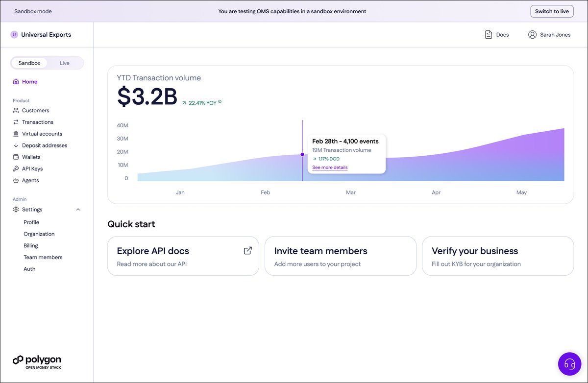Click the API Keys key icon
The width and height of the screenshot is (588, 383).
pos(16,168)
